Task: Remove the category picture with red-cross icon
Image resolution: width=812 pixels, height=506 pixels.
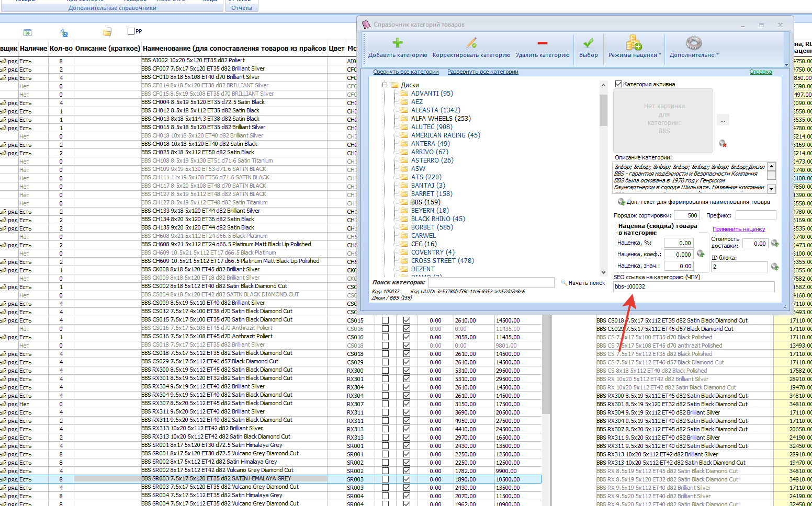Action: point(723,143)
